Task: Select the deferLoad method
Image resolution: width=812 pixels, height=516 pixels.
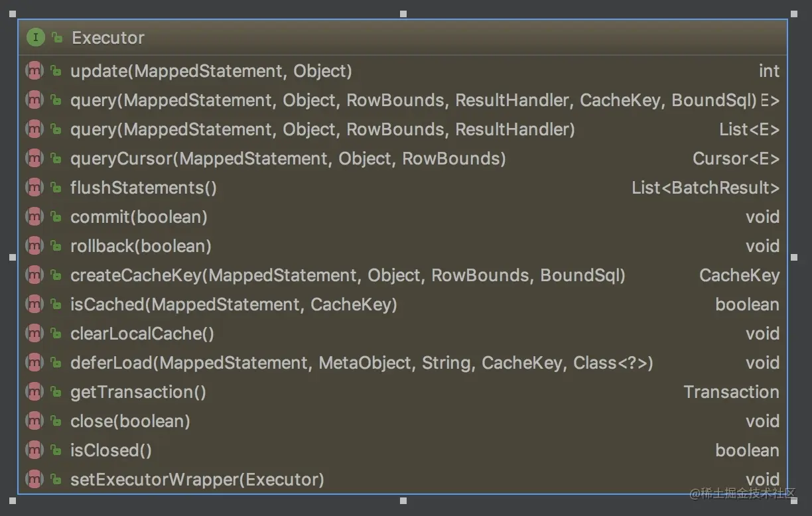Action: pos(362,363)
